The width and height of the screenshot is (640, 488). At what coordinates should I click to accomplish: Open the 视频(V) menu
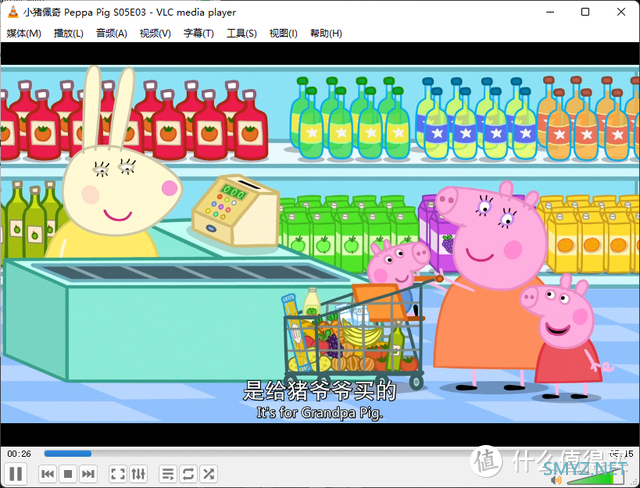point(155,33)
